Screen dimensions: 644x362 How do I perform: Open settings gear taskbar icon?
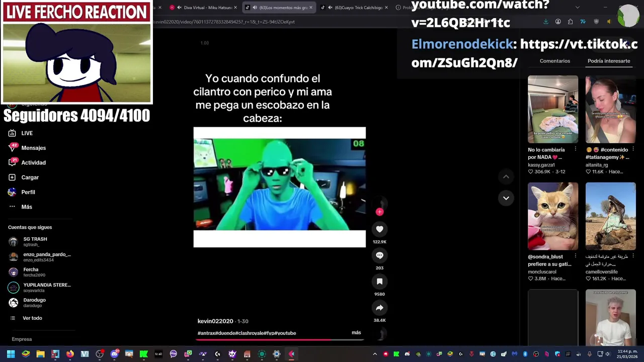tap(276, 354)
